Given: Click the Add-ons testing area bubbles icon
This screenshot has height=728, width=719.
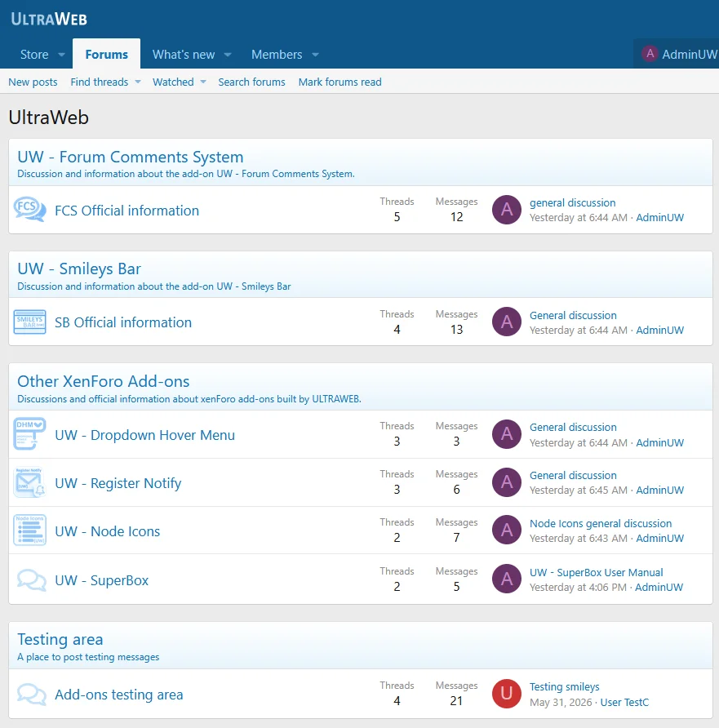Looking at the screenshot, I should [x=32, y=694].
